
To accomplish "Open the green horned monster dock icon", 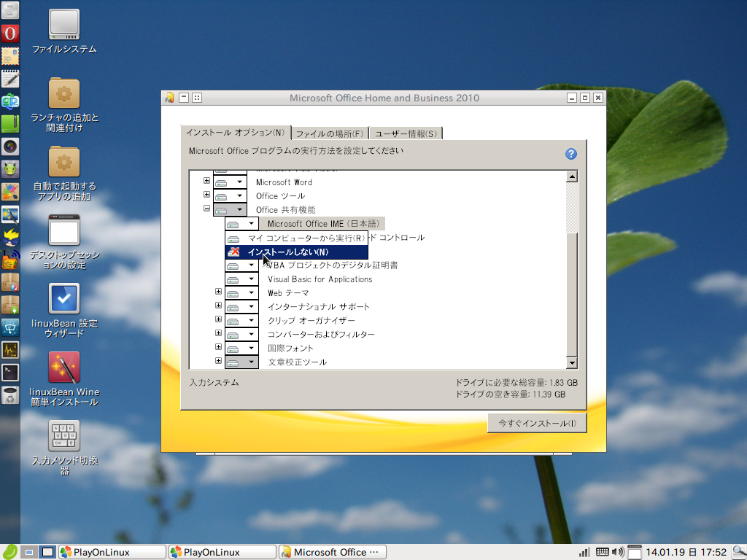I will point(9,169).
